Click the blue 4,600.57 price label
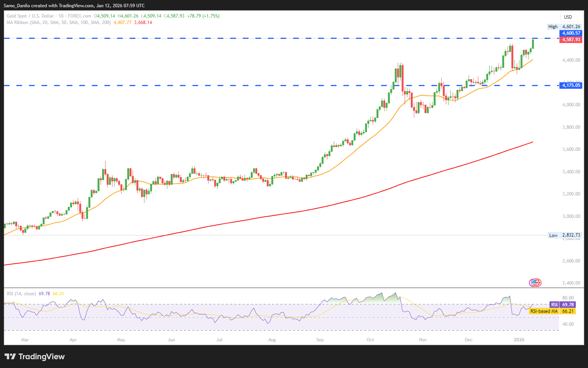 pos(571,33)
